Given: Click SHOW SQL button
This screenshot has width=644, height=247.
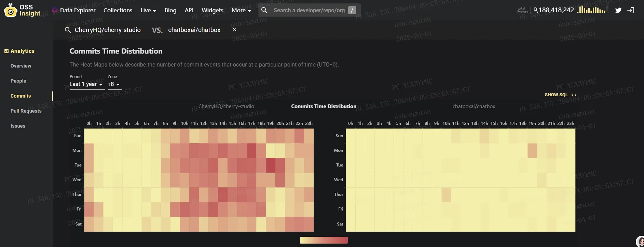Looking at the screenshot, I should click(x=560, y=95).
